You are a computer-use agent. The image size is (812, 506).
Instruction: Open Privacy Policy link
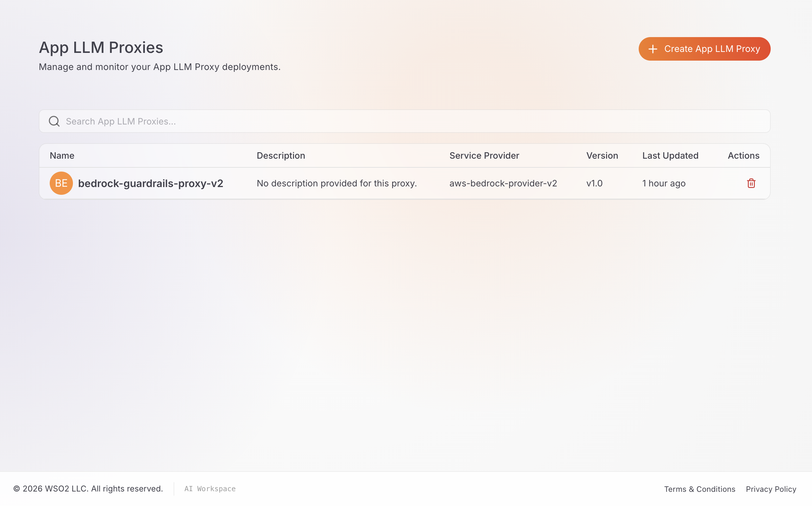coord(771,489)
